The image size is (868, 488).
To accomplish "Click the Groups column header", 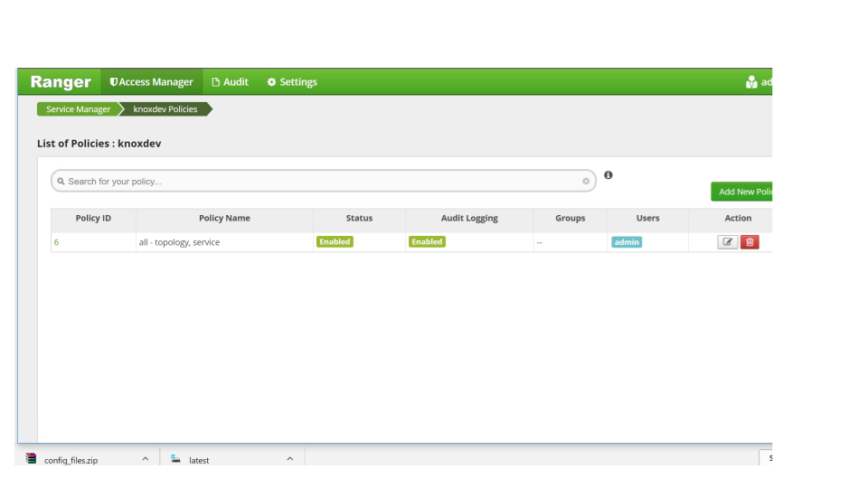I will 571,218.
